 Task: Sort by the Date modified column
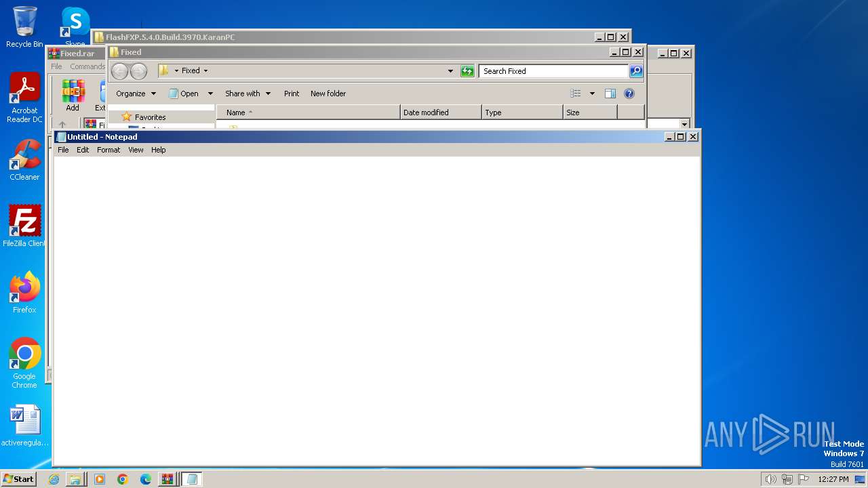pos(441,113)
